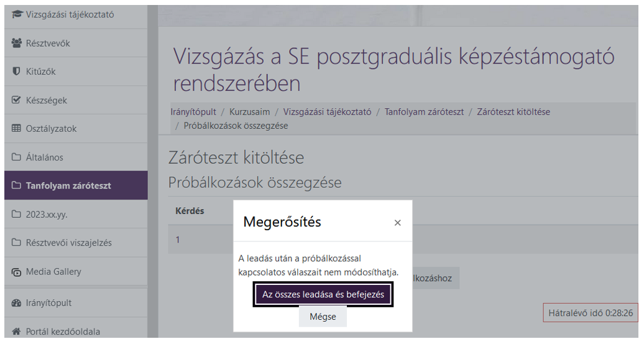Click the Osztályzatok table grid icon
This screenshot has height=344, width=644.
pos(17,129)
